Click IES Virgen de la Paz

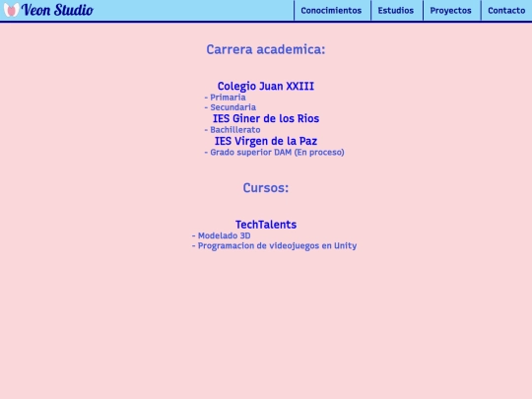(x=266, y=141)
